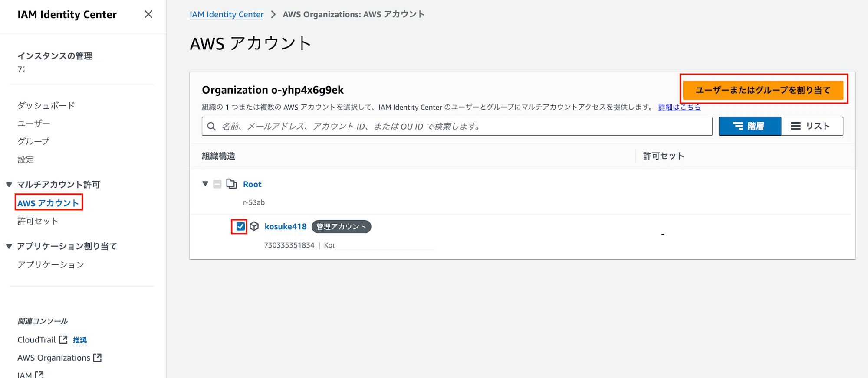Viewport: 868px width, 378px height.
Task: Click 推奨 label next to CloudTrail
Action: coord(80,340)
